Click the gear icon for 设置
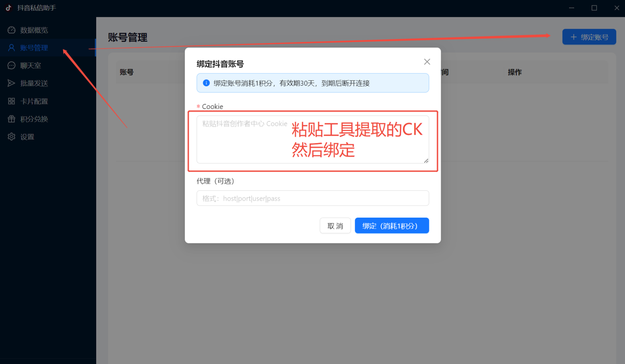 11,137
